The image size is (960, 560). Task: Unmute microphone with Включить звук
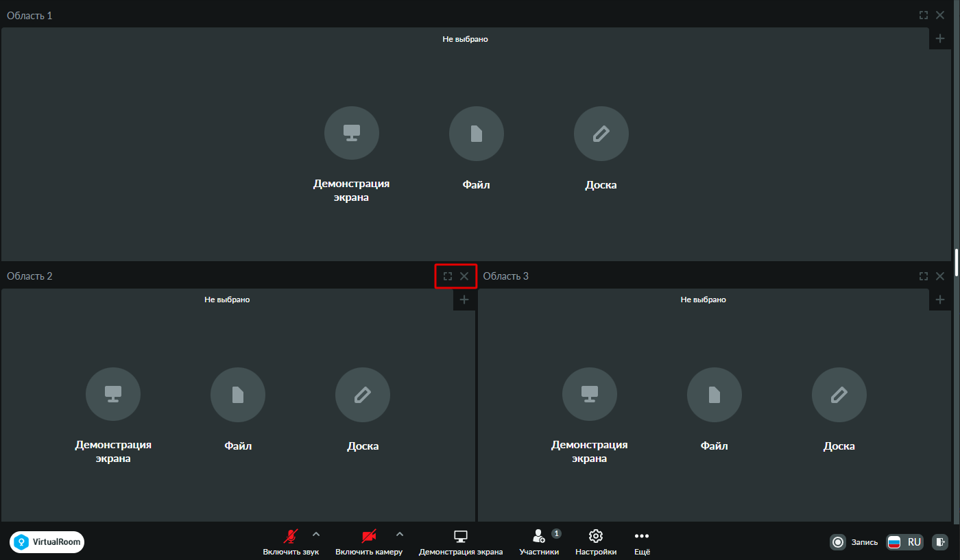click(x=291, y=542)
